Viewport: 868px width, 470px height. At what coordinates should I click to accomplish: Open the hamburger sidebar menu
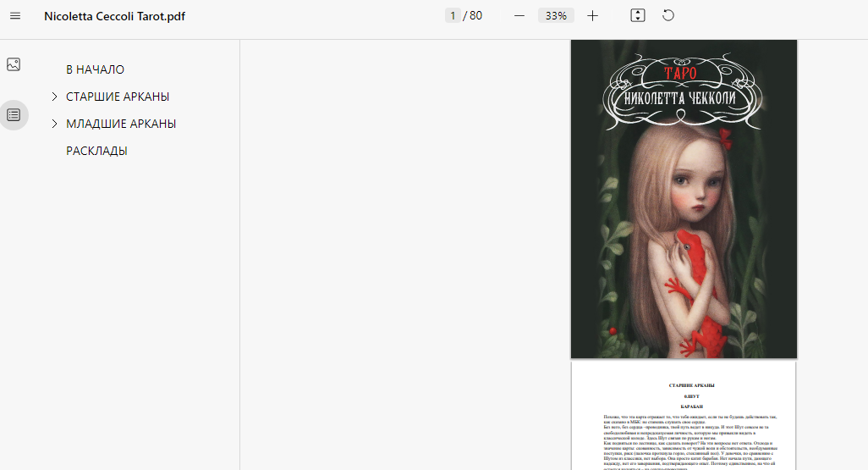(x=15, y=16)
